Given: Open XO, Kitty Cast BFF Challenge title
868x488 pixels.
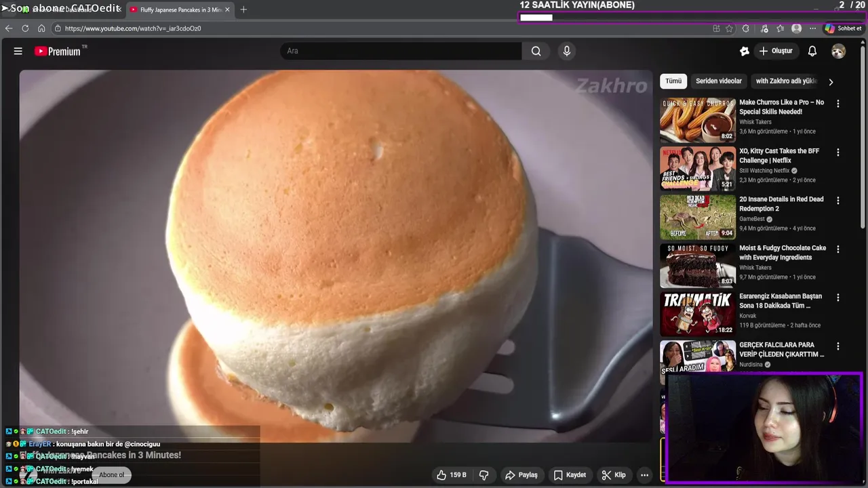Looking at the screenshot, I should point(779,156).
